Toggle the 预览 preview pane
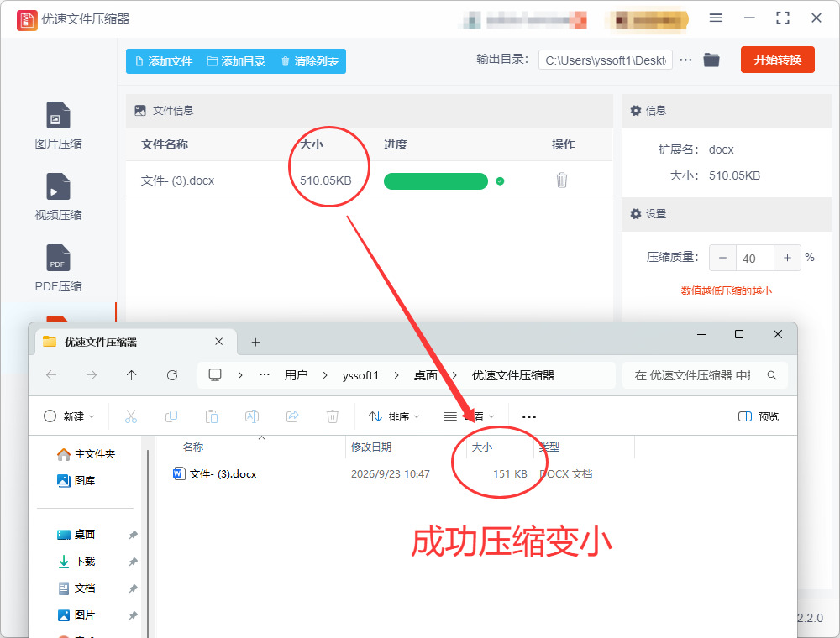840x638 pixels. [758, 416]
